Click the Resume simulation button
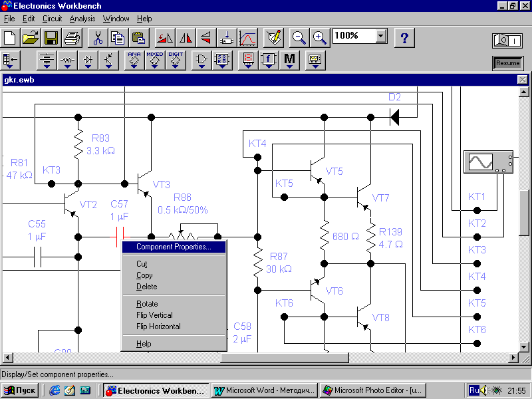Image resolution: width=532 pixels, height=399 pixels. 507,63
